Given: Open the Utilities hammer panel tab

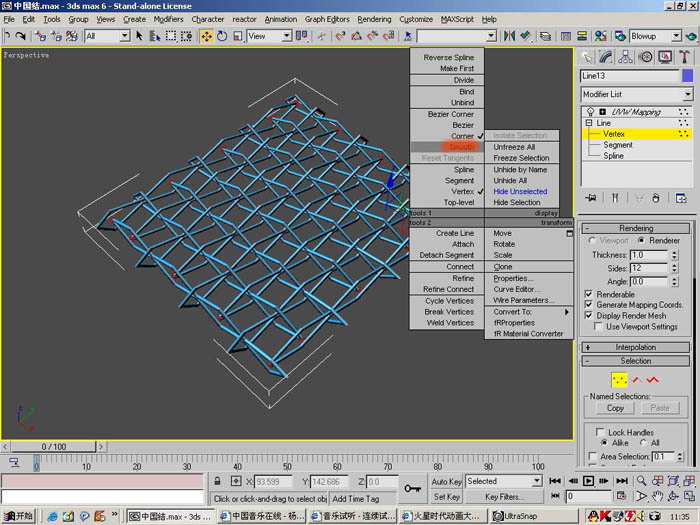Looking at the screenshot, I should [684, 57].
